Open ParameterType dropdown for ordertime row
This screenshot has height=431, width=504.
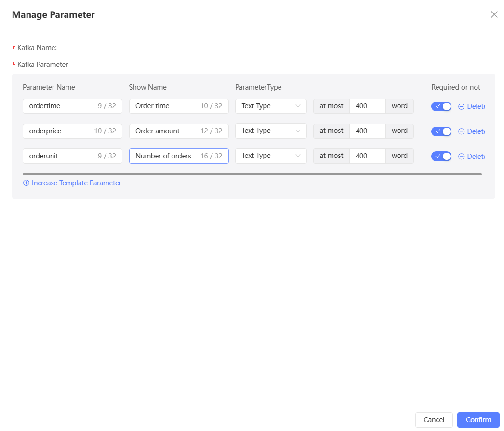[x=271, y=106]
